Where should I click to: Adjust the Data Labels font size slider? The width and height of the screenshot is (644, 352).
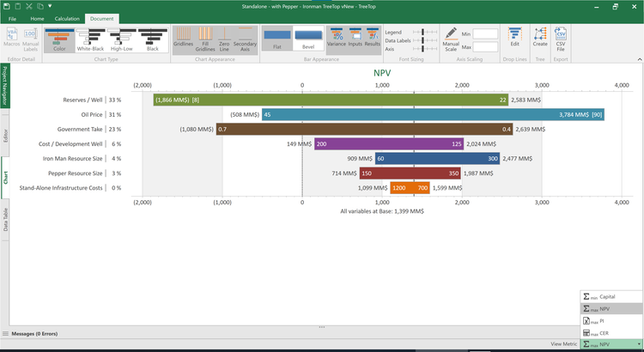[425, 40]
